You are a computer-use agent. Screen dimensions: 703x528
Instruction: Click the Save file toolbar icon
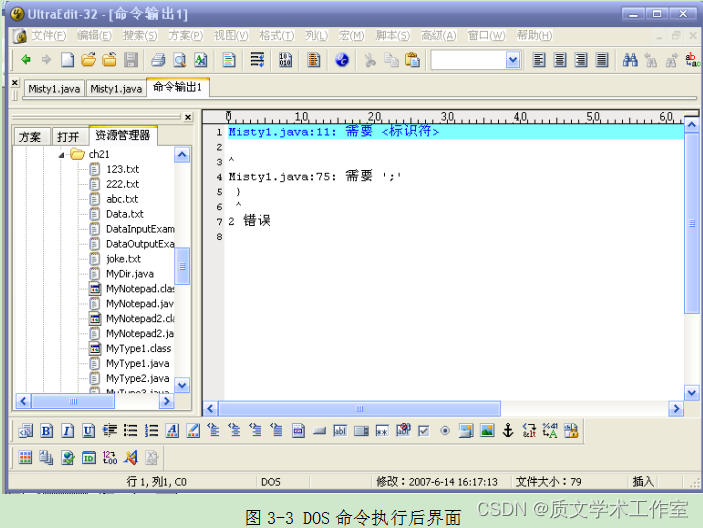tap(130, 60)
